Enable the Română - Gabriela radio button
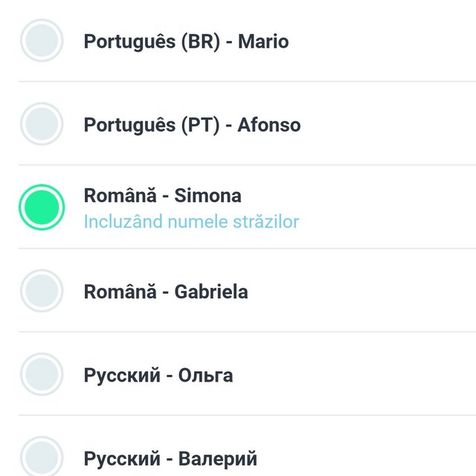 41,291
